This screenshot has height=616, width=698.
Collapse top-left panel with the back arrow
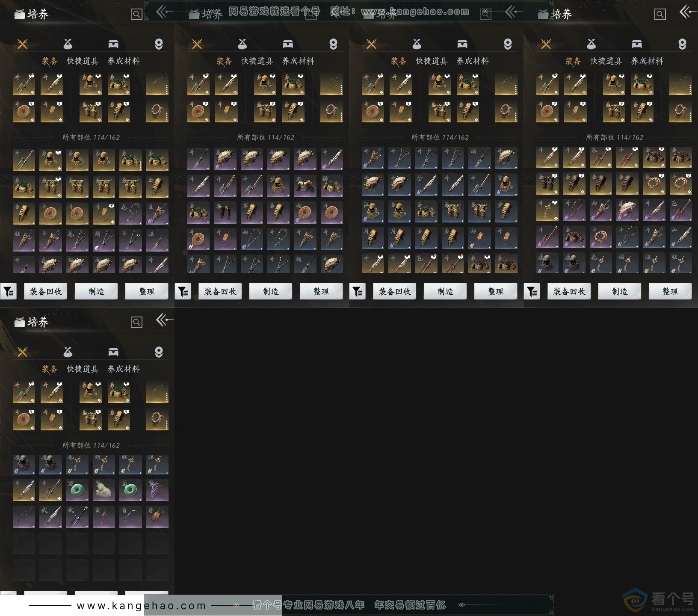tap(165, 12)
